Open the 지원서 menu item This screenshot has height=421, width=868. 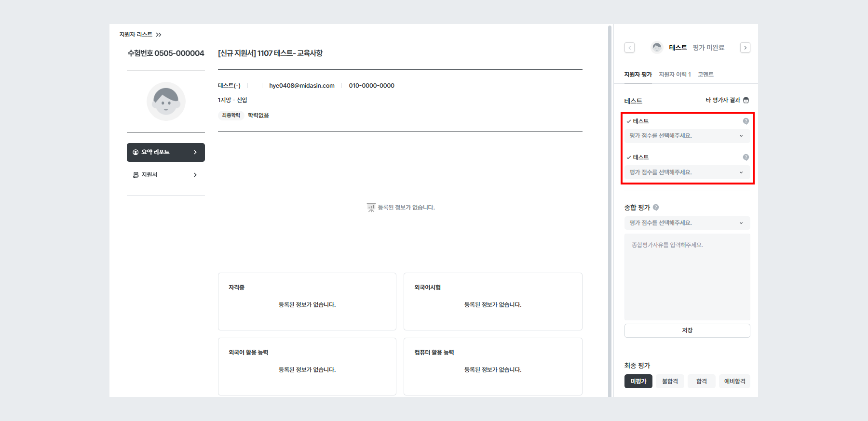click(x=166, y=175)
